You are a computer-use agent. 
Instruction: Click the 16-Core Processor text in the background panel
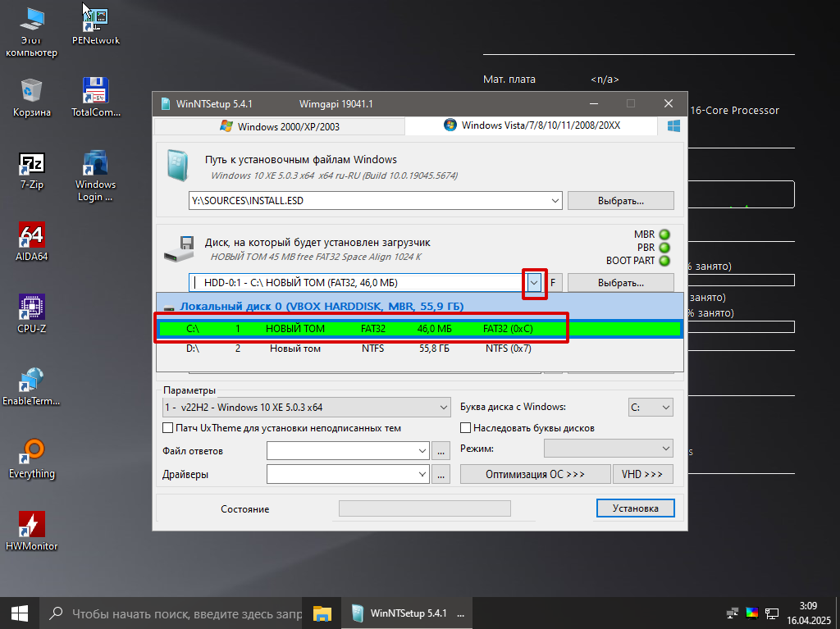[x=734, y=111]
